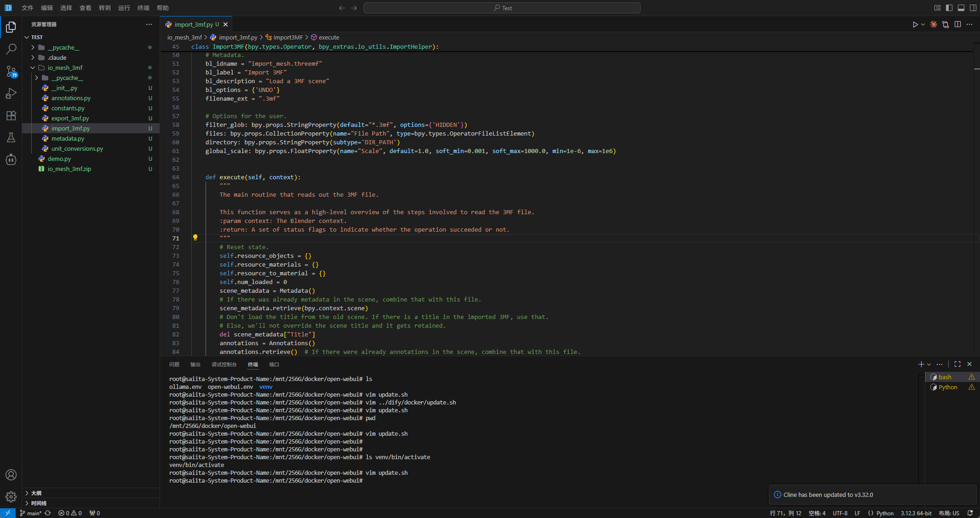The width and height of the screenshot is (980, 518).
Task: Run the Python file with play button
Action: coord(915,24)
